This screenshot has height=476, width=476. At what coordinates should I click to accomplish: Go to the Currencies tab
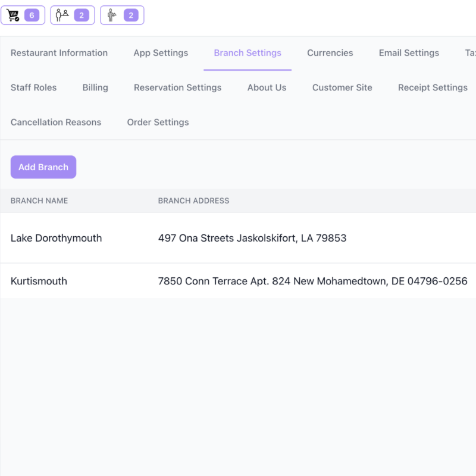[x=330, y=53]
